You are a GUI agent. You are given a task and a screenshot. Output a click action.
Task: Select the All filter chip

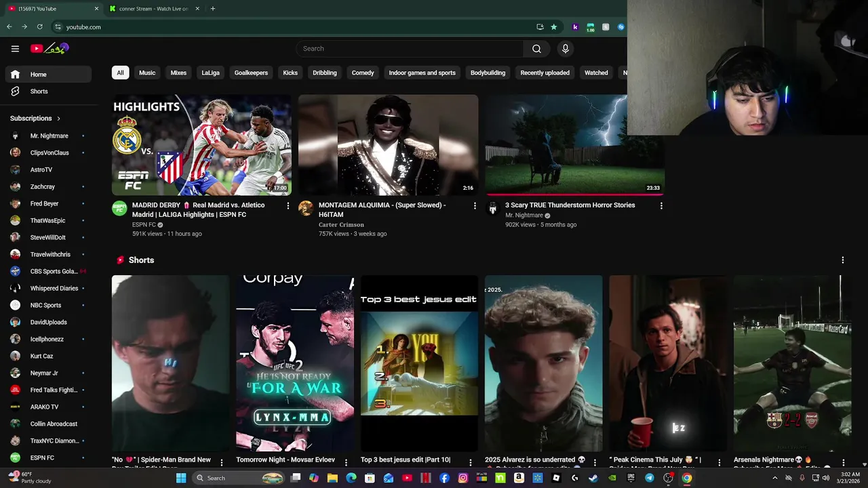[120, 73]
